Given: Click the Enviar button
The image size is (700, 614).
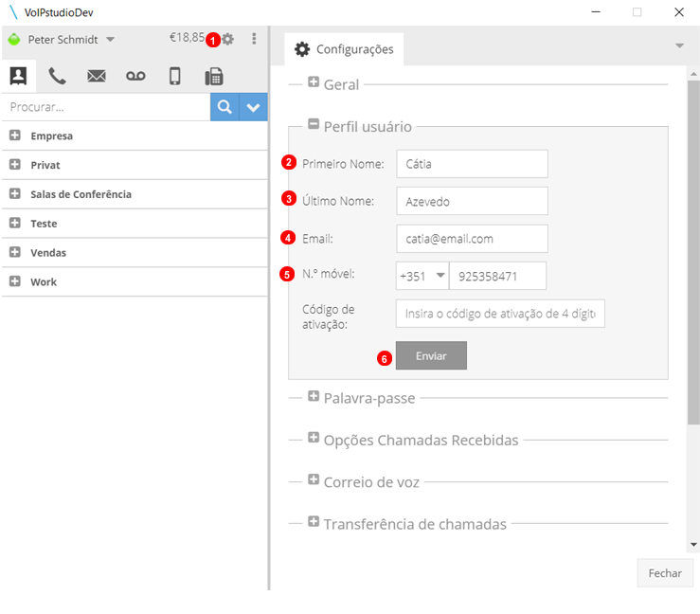Looking at the screenshot, I should 431,355.
